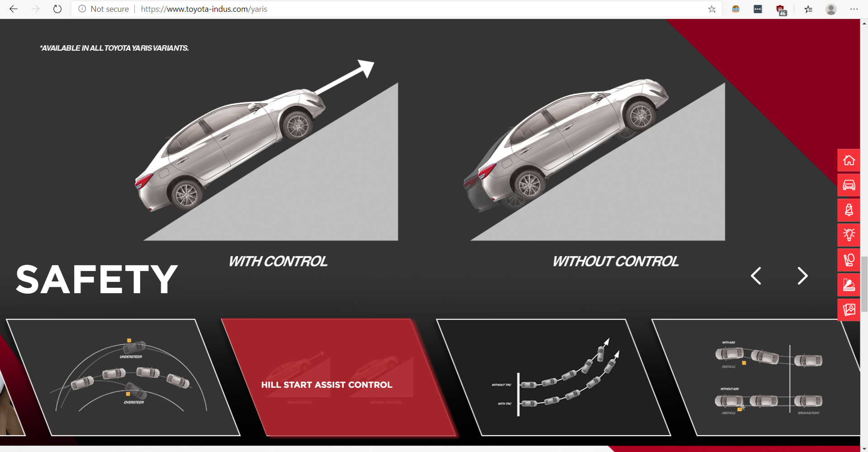View the Not secure site information
Viewport: 868px width, 452px height.
coord(104,9)
